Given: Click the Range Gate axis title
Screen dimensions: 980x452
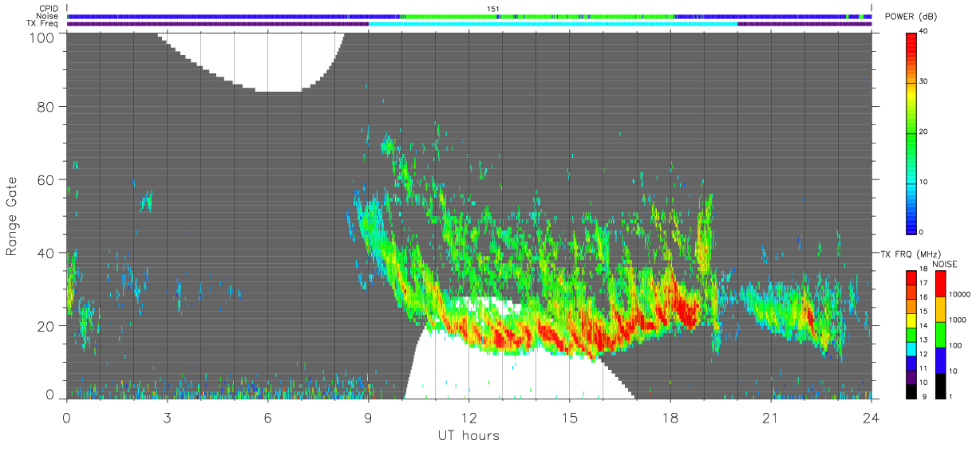Looking at the screenshot, I should click(x=12, y=216).
